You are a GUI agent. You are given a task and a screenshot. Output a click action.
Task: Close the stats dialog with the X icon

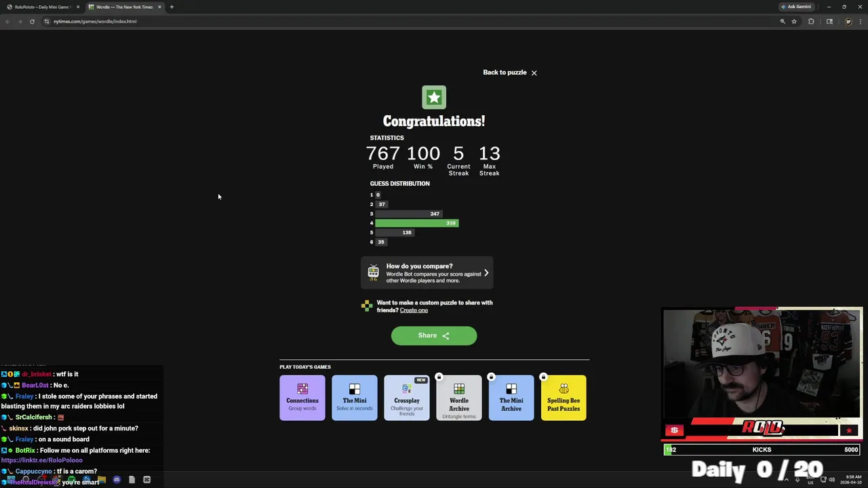534,73
